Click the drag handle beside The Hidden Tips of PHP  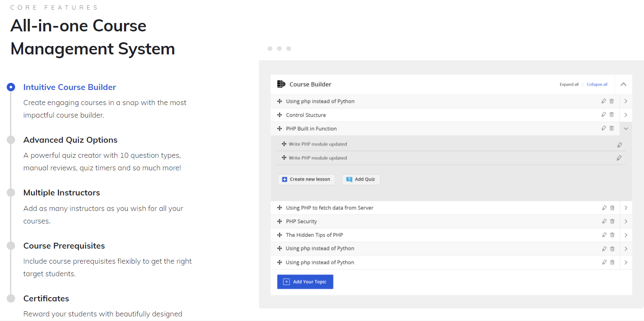pos(279,235)
